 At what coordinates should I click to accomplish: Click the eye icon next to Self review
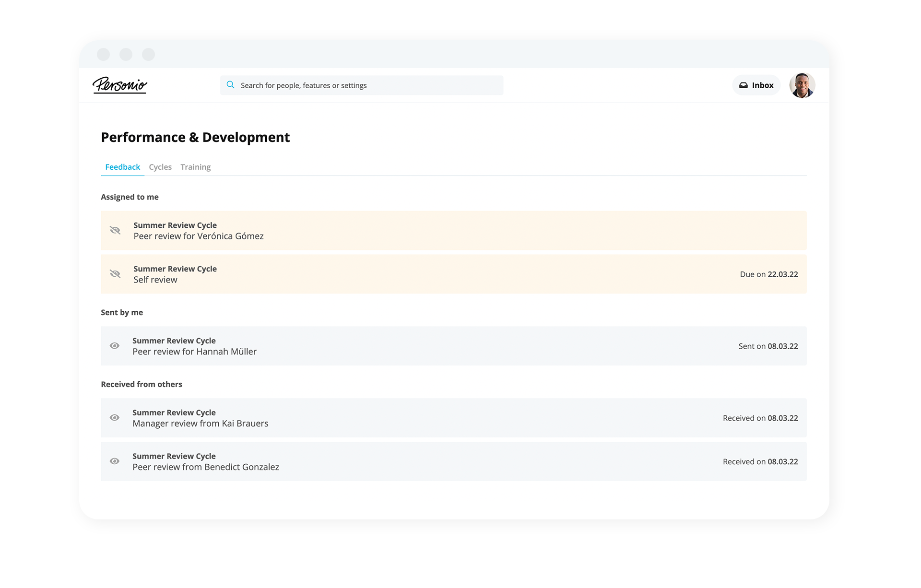click(x=115, y=274)
